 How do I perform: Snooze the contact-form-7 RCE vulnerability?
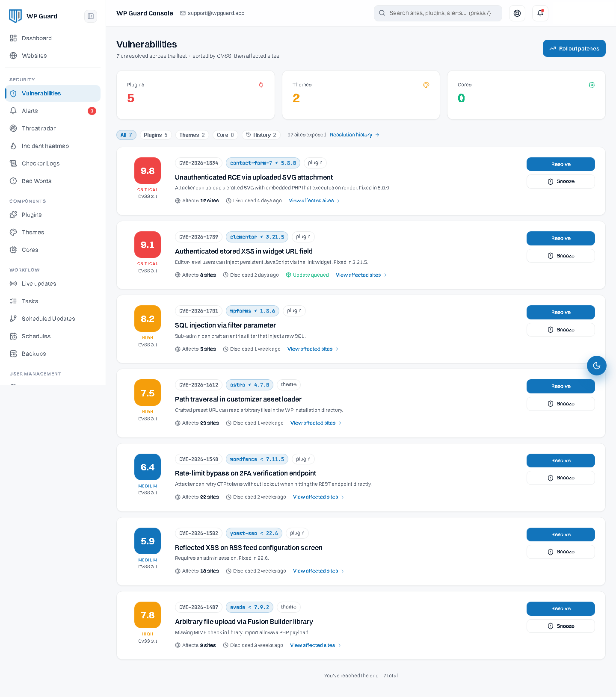point(560,181)
